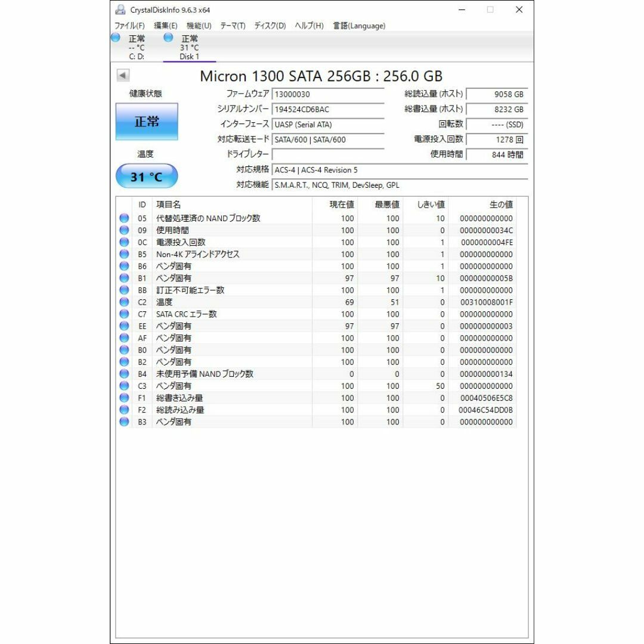Click the status orb for ID B0 row
The width and height of the screenshot is (644, 644).
pyautogui.click(x=124, y=349)
